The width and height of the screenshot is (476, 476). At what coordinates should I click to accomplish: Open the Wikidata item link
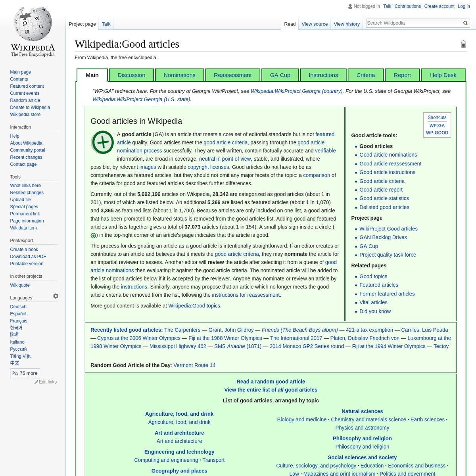[x=23, y=228]
